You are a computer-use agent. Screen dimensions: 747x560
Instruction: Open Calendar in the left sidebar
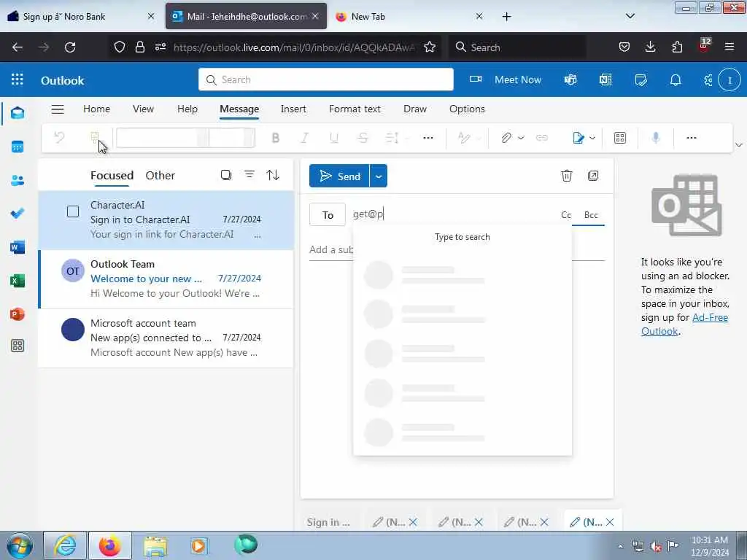(x=18, y=147)
